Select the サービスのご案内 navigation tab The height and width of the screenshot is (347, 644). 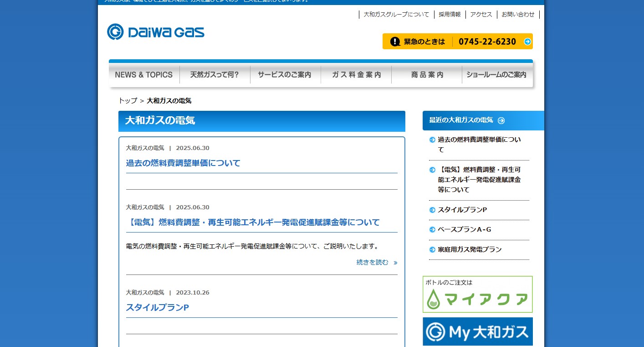click(x=285, y=75)
